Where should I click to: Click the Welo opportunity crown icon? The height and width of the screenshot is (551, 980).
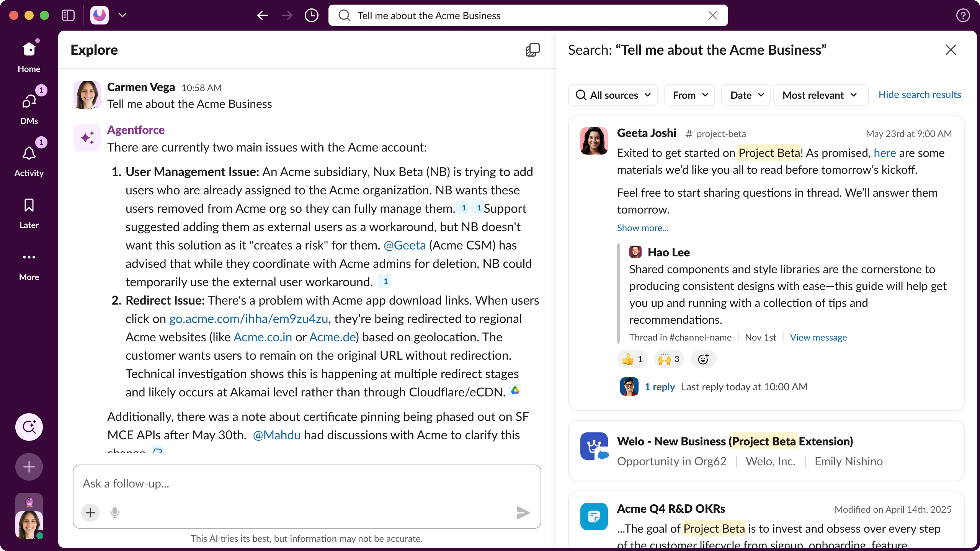pos(594,446)
